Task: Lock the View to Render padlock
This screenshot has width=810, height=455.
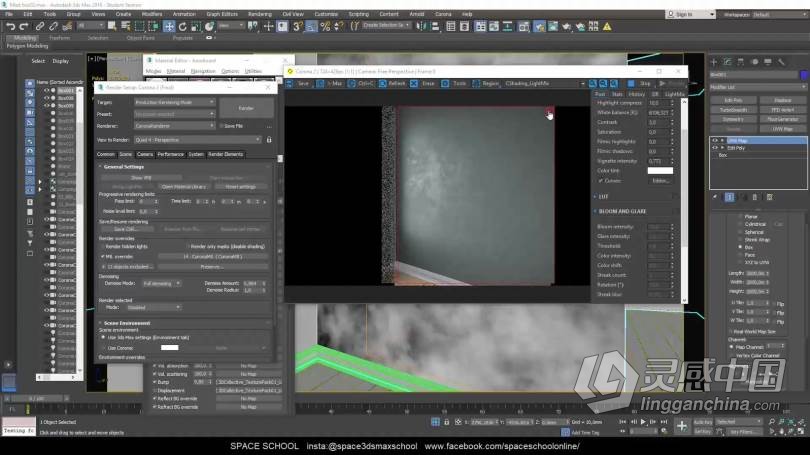Action: click(x=269, y=139)
